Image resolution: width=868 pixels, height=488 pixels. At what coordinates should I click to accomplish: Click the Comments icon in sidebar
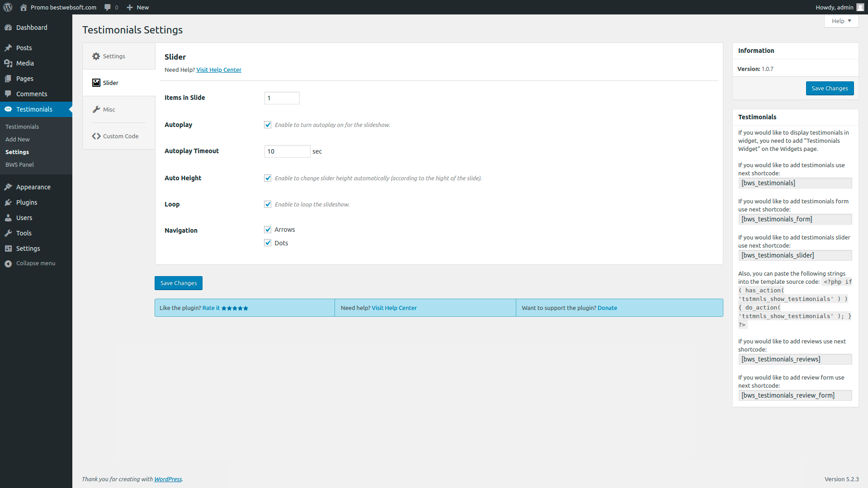tap(8, 94)
